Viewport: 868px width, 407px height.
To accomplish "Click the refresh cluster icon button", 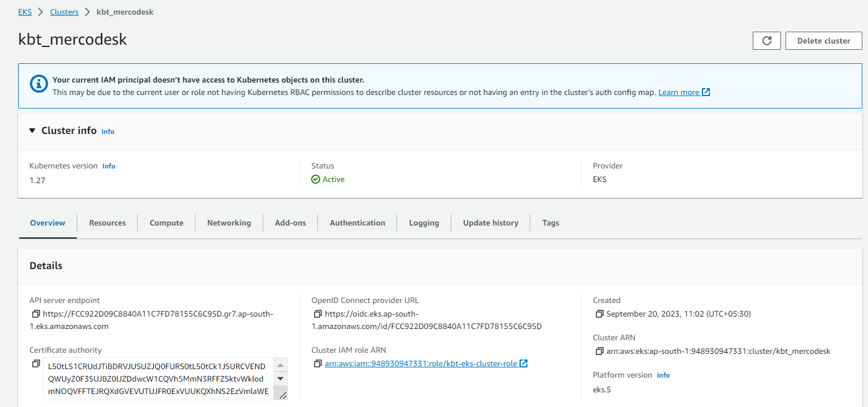I will [x=766, y=41].
